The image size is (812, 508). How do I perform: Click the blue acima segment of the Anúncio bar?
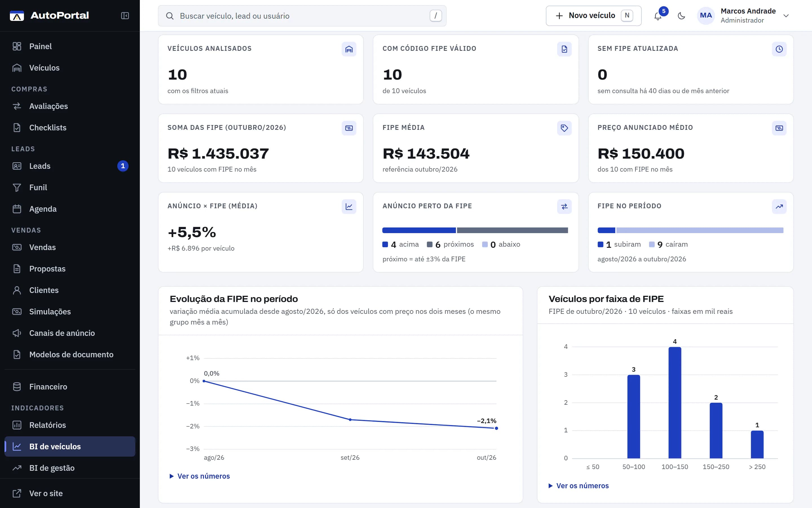coord(419,231)
